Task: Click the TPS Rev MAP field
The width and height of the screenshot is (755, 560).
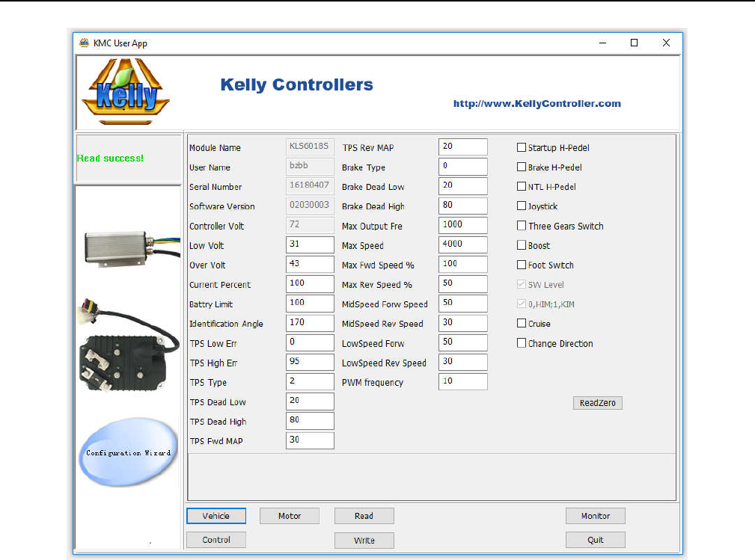Action: pos(462,147)
